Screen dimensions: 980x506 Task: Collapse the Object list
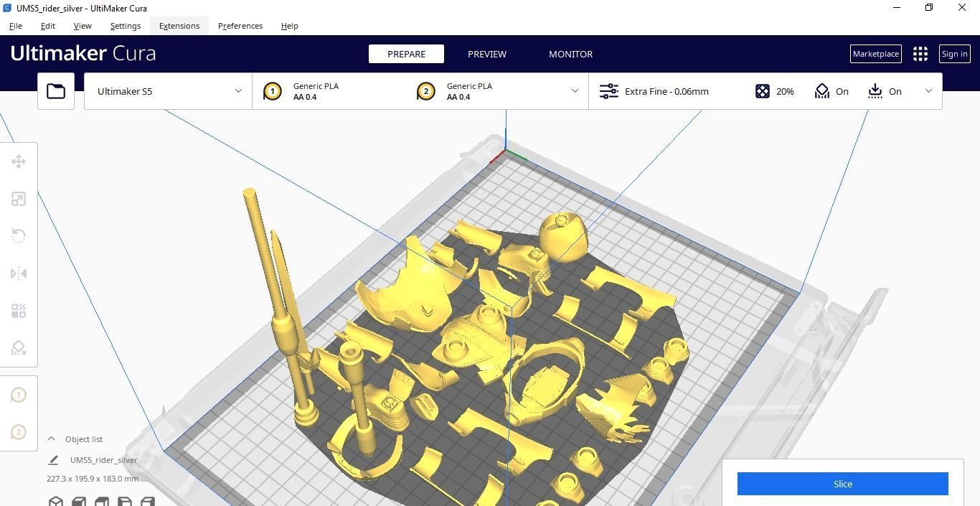click(51, 439)
